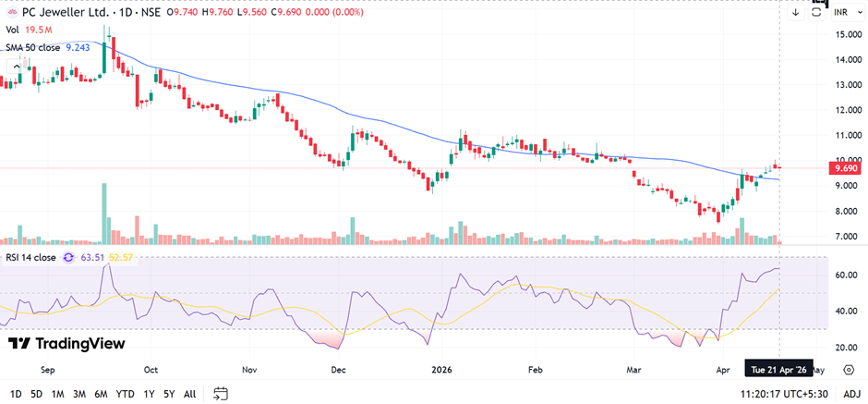Click the RSI 14 close indicator legend
Image resolution: width=868 pixels, height=404 pixels.
point(30,258)
